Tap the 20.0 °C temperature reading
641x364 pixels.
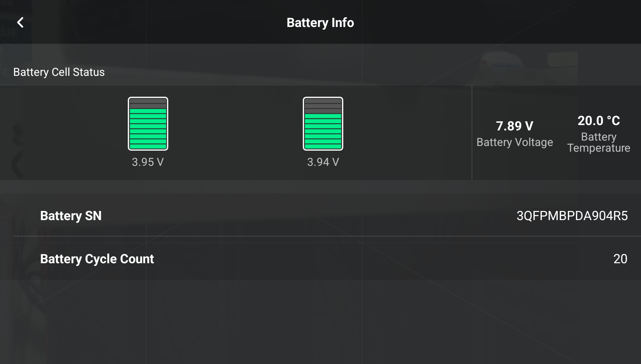click(599, 121)
